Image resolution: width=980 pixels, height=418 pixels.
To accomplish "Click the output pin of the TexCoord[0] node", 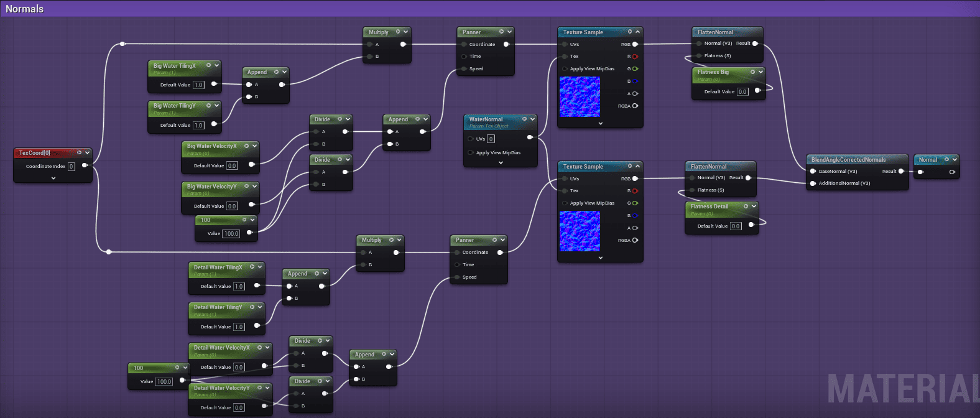I will pos(85,165).
